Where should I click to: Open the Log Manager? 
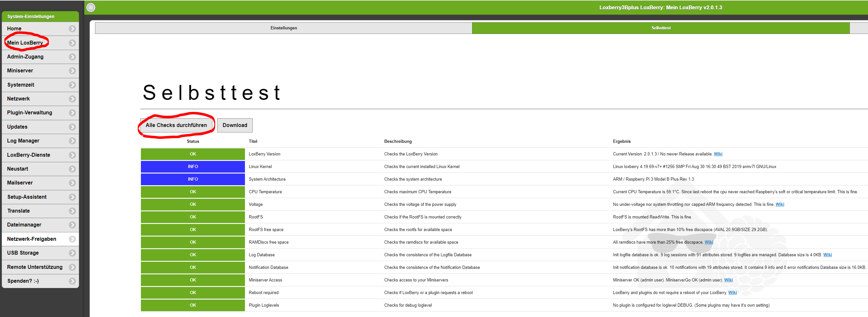40,141
